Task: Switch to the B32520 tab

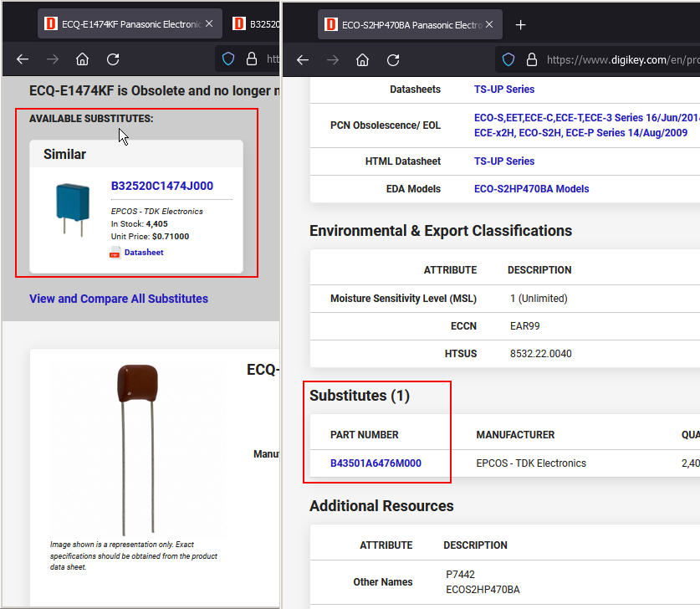Action: [x=256, y=23]
